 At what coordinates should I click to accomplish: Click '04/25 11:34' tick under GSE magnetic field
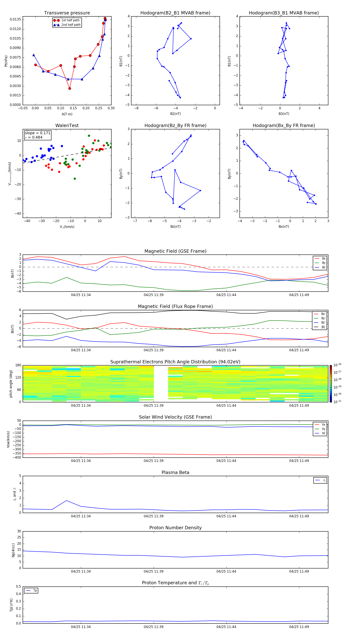click(81, 295)
